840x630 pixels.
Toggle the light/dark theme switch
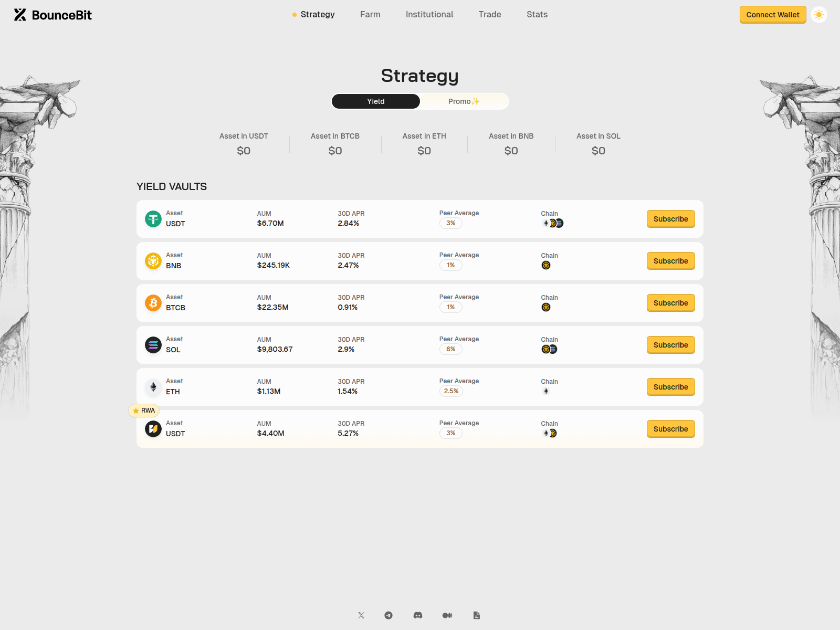pos(818,14)
